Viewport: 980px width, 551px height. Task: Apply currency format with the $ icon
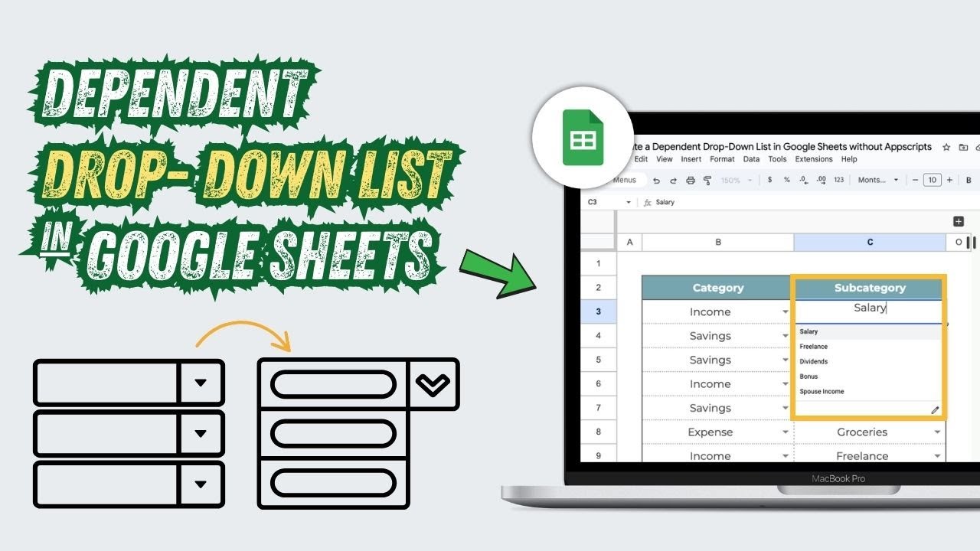click(x=769, y=180)
